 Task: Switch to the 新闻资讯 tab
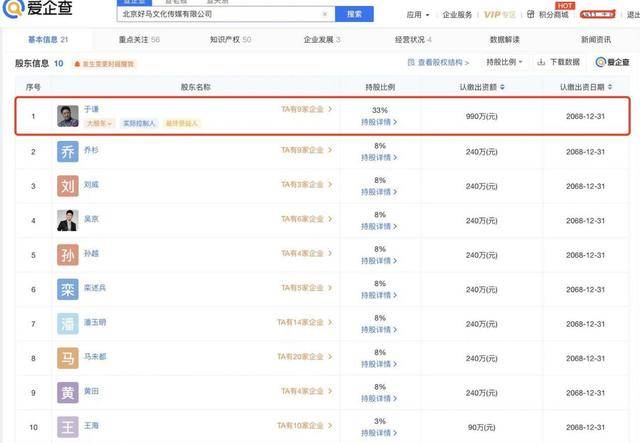point(596,40)
